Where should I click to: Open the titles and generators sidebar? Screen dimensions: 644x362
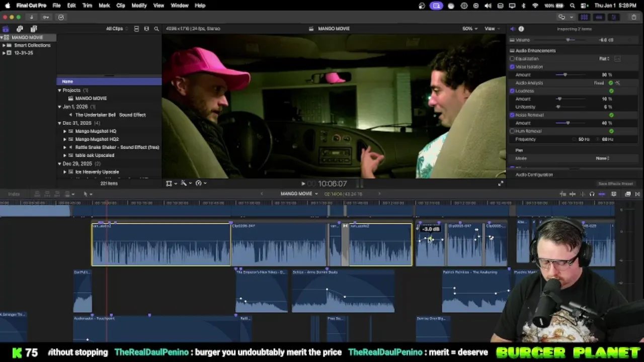point(34,29)
